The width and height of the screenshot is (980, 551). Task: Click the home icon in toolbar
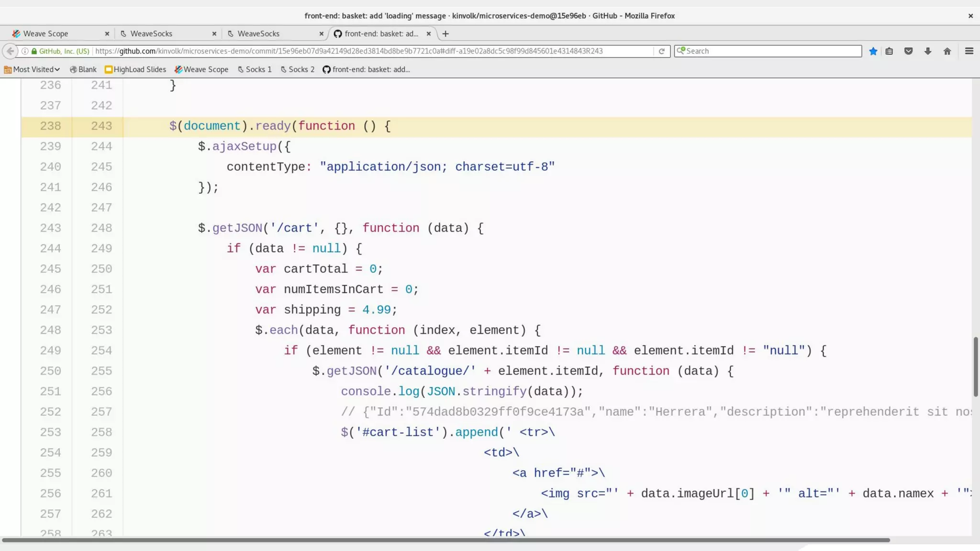click(x=947, y=51)
